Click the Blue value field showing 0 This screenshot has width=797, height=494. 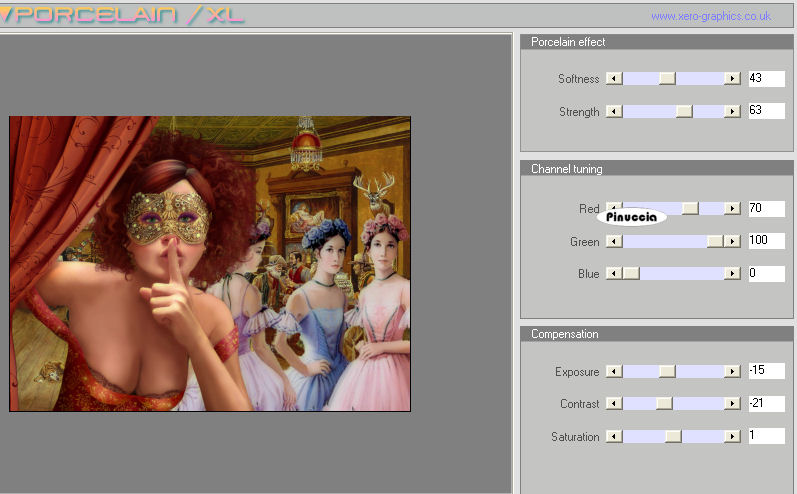(x=767, y=273)
